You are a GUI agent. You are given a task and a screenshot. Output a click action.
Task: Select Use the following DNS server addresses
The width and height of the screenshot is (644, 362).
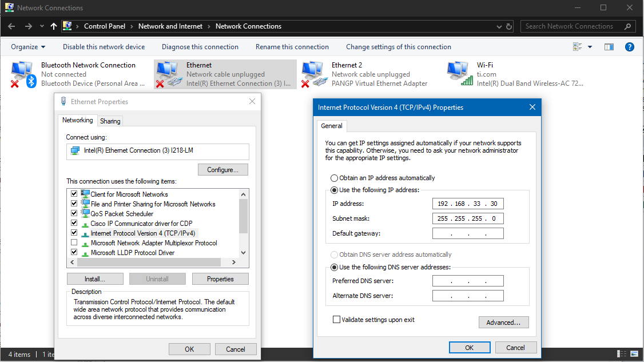pyautogui.click(x=335, y=267)
